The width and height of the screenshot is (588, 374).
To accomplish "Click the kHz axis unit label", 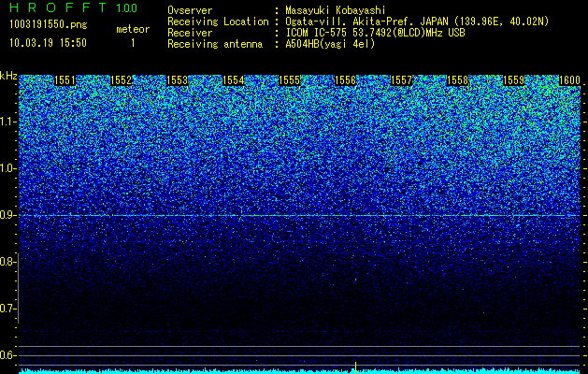I will pyautogui.click(x=8, y=76).
